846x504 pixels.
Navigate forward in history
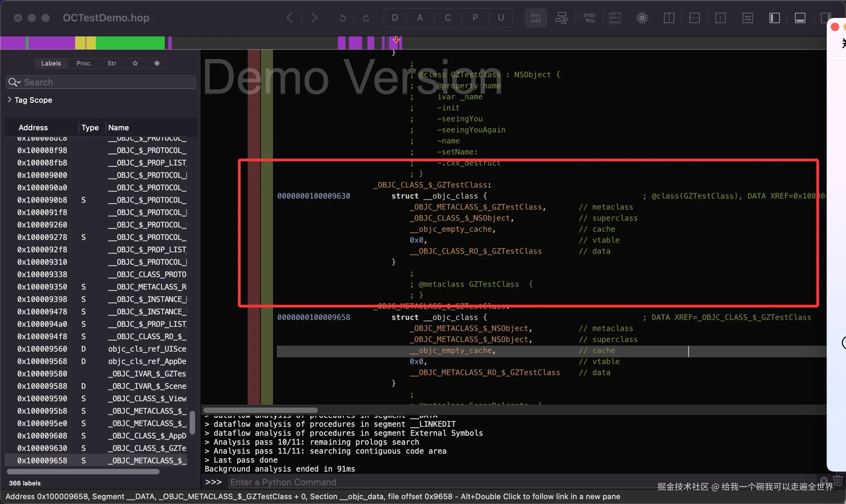coord(314,18)
